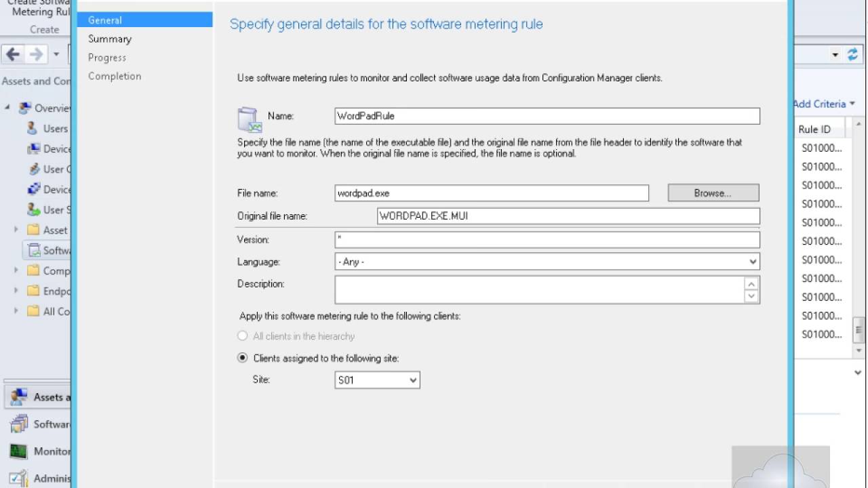
Task: Click Browse to choose executable file
Action: (713, 193)
